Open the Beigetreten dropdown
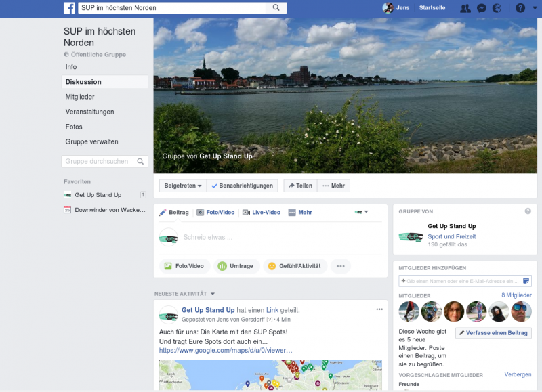542x392 pixels. pyautogui.click(x=183, y=186)
